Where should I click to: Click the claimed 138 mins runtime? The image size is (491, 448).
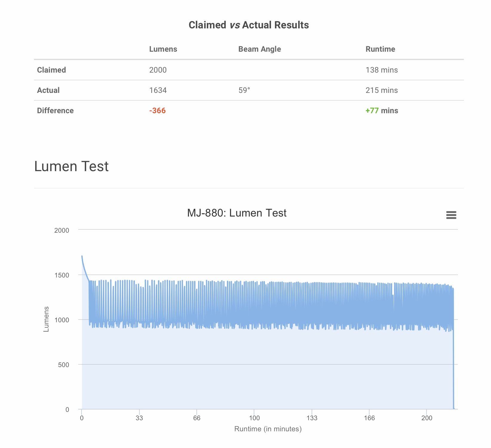click(381, 70)
